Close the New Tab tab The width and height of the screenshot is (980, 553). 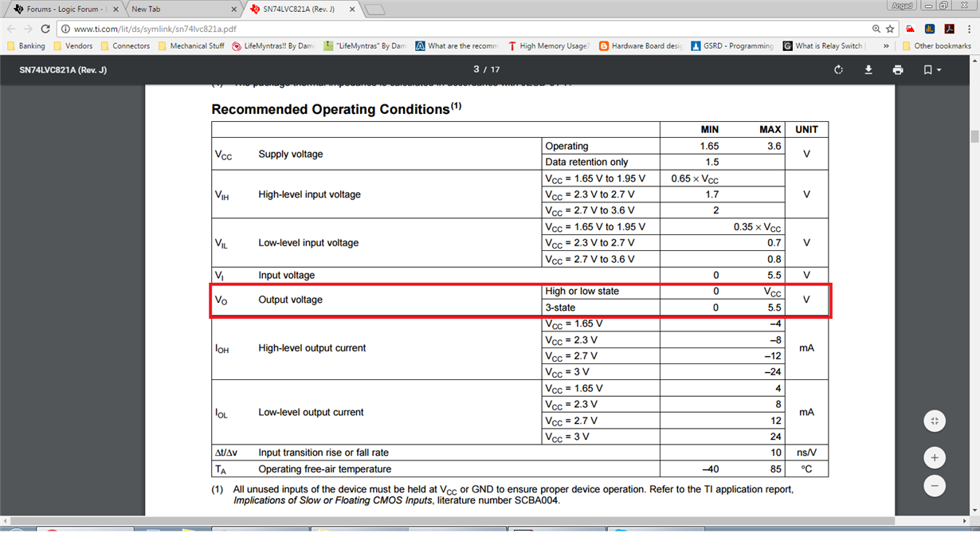coord(233,10)
